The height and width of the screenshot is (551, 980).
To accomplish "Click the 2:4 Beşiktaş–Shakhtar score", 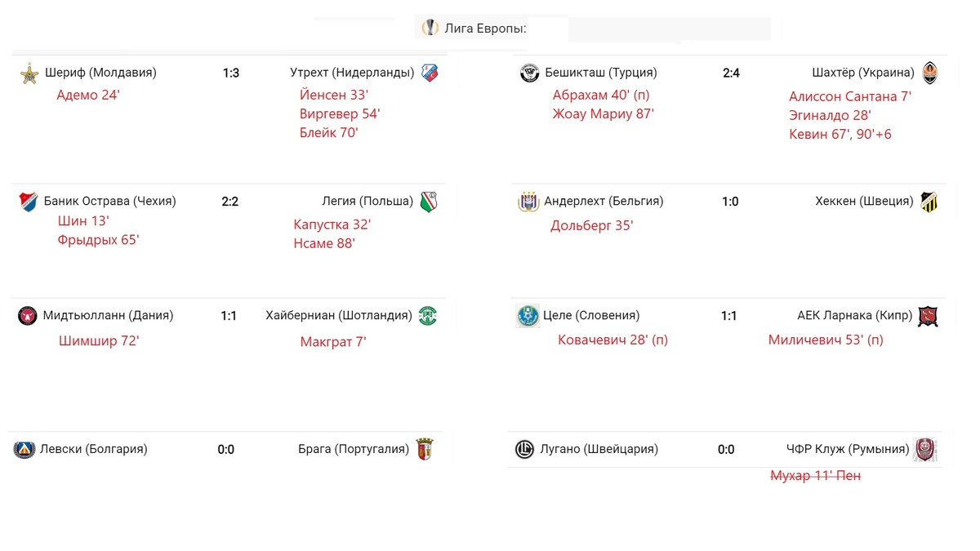I will tap(731, 73).
